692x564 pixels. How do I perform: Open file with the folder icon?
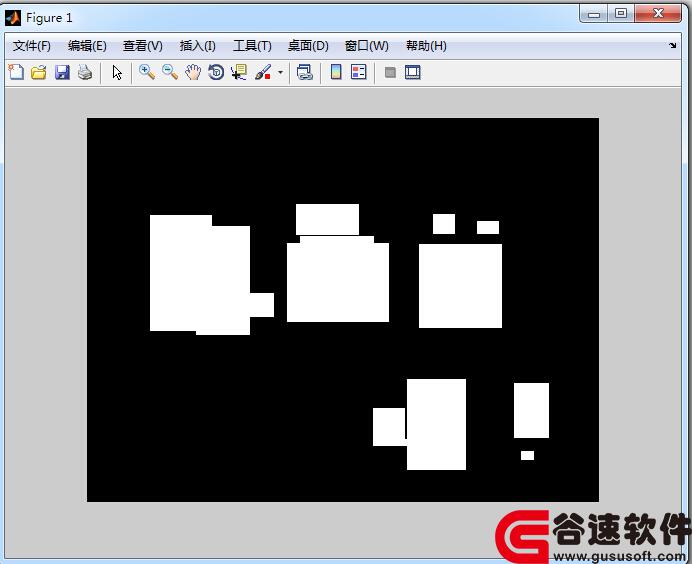tap(39, 72)
